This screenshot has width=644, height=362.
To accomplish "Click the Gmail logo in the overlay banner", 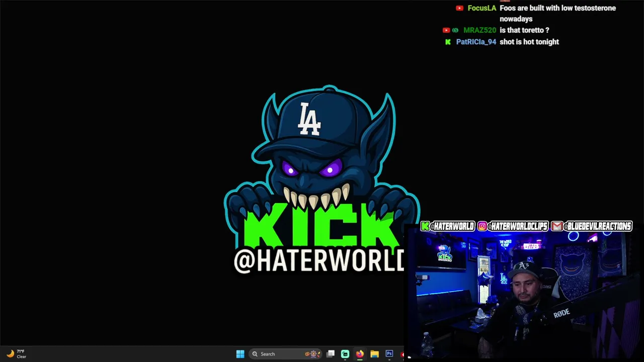I will click(557, 226).
